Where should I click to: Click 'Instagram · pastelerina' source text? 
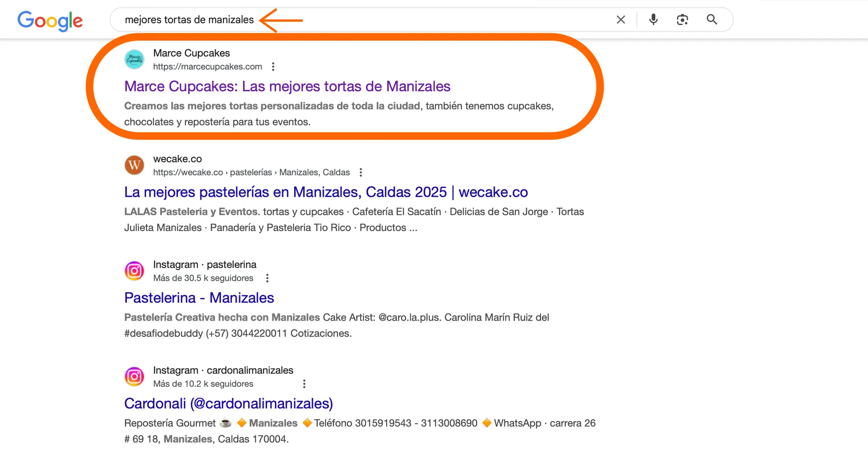(205, 265)
